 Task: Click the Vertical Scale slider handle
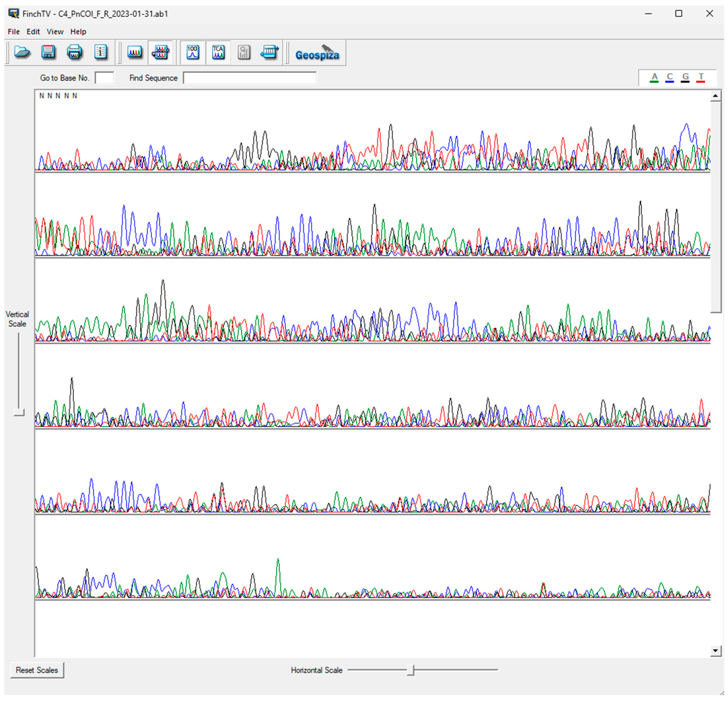click(x=19, y=412)
